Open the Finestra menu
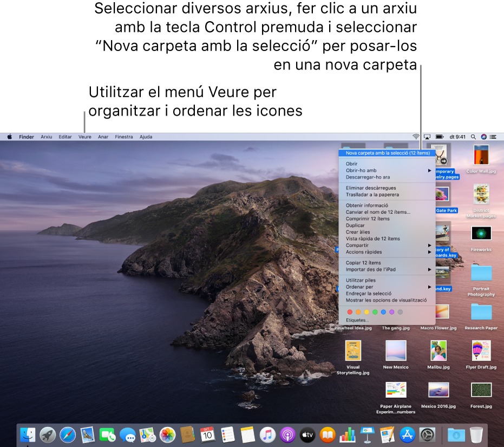The width and height of the screenshot is (504, 447). pos(124,137)
